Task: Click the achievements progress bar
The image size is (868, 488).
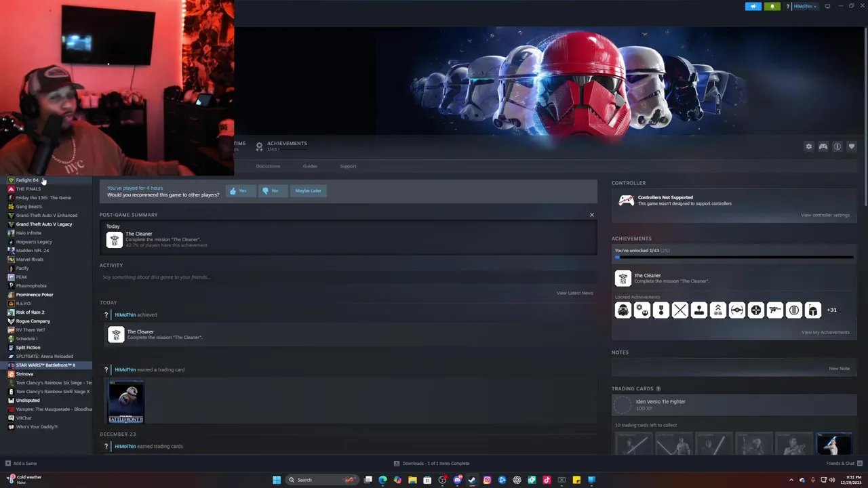Action: [x=734, y=258]
